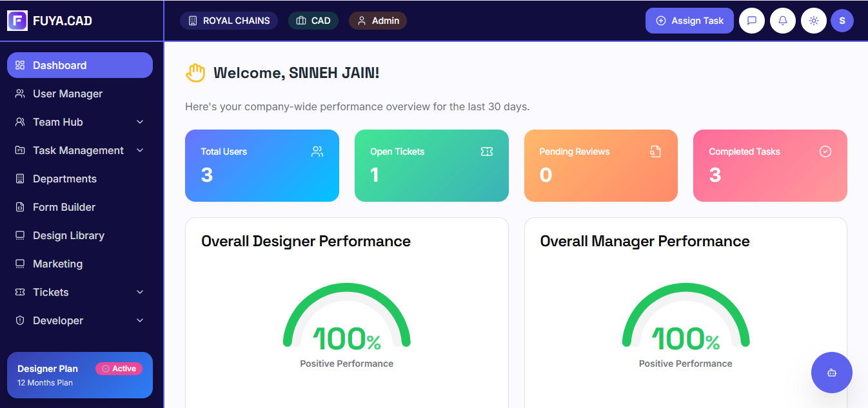
Task: Expand the Team Hub submenu chevron
Action: 140,122
